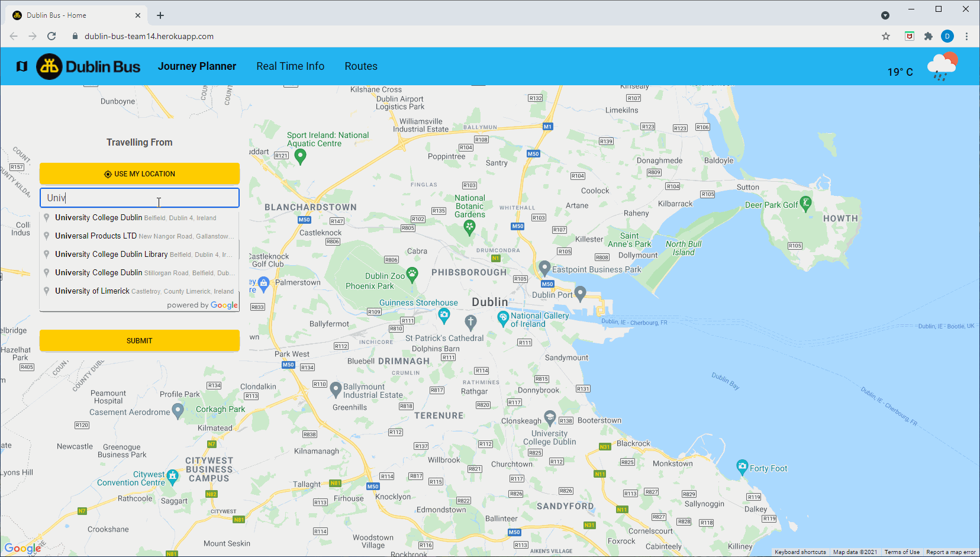
Task: Click the map toggle icon in header
Action: [22, 66]
